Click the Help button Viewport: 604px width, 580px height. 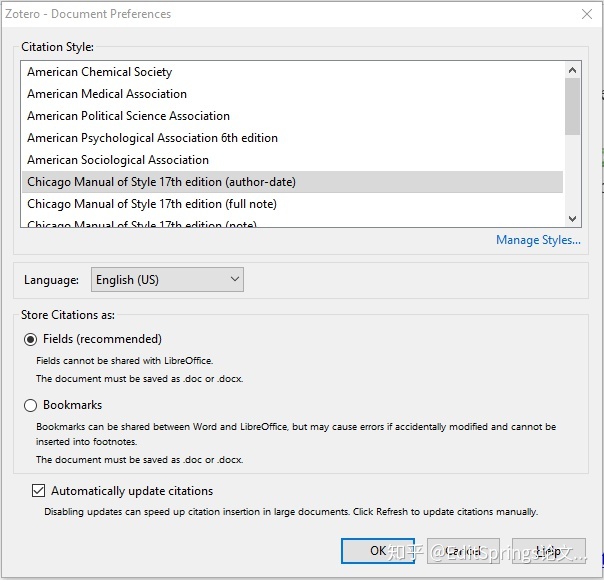tap(549, 551)
